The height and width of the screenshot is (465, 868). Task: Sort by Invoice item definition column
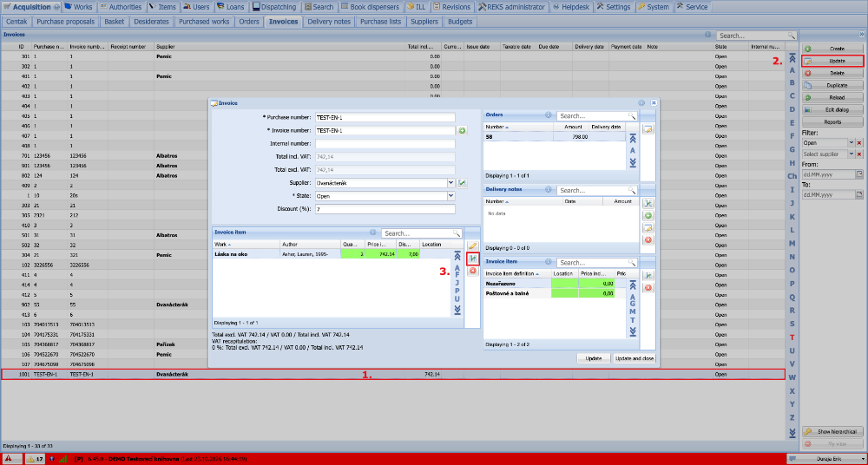point(517,273)
